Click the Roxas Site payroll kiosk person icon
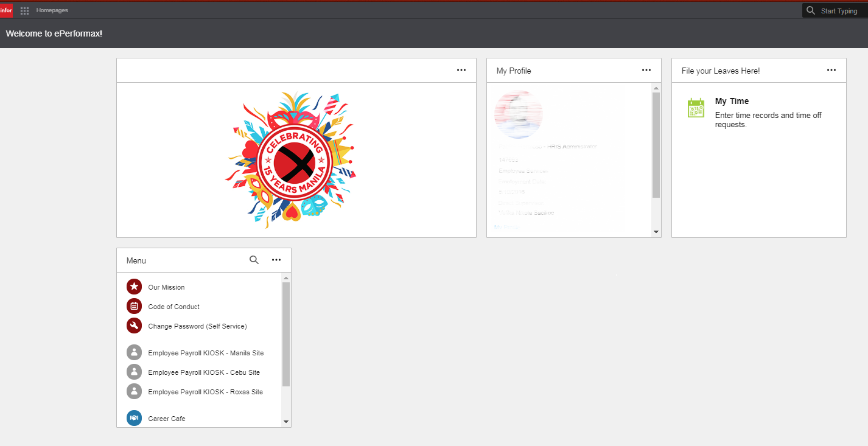The height and width of the screenshot is (446, 868). click(134, 391)
